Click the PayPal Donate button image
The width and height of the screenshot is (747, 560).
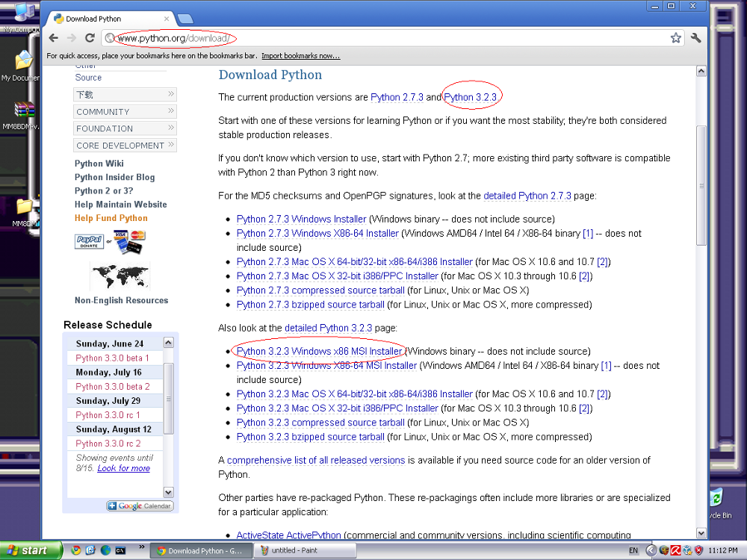[89, 241]
